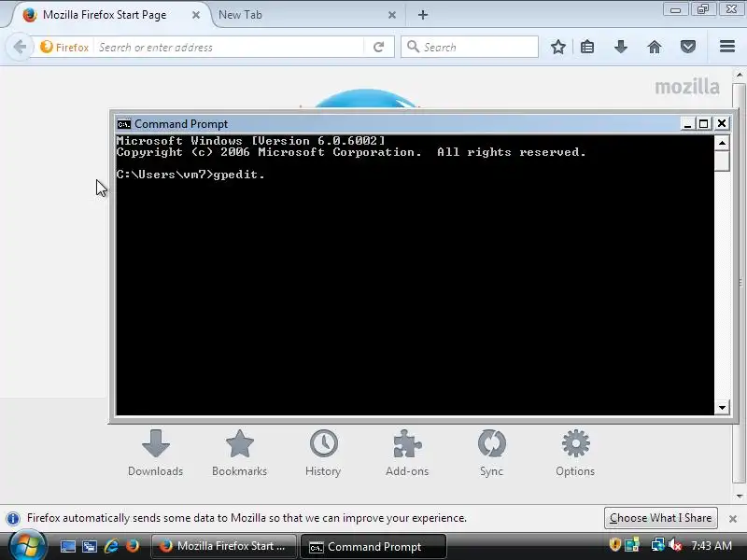Focus the Search or enter address field
The height and width of the screenshot is (560, 747).
tap(230, 48)
